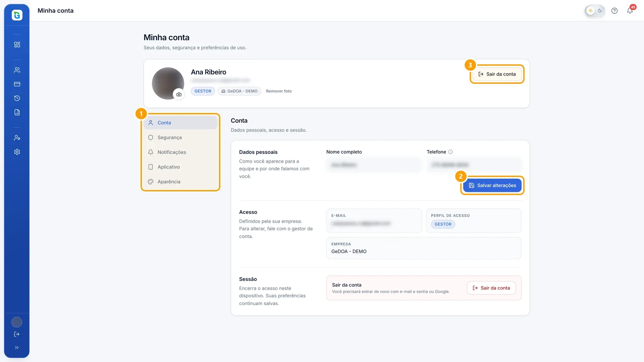Click the Ana Ribeiro name heading
The width and height of the screenshot is (644, 362).
(x=209, y=72)
